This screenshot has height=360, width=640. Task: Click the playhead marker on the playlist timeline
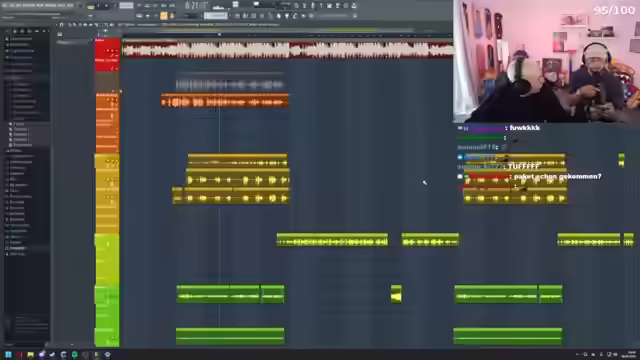[220, 35]
